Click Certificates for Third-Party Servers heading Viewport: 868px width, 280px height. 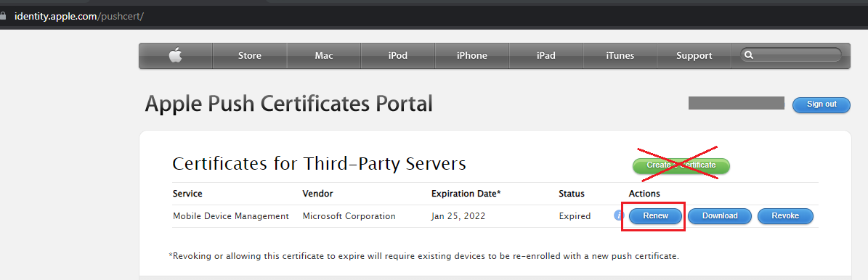pyautogui.click(x=319, y=164)
